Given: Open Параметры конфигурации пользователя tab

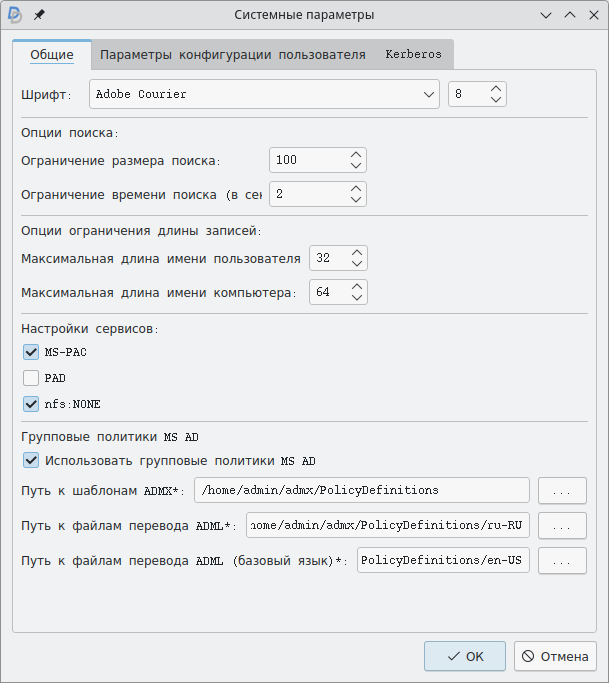Looking at the screenshot, I should (233, 54).
